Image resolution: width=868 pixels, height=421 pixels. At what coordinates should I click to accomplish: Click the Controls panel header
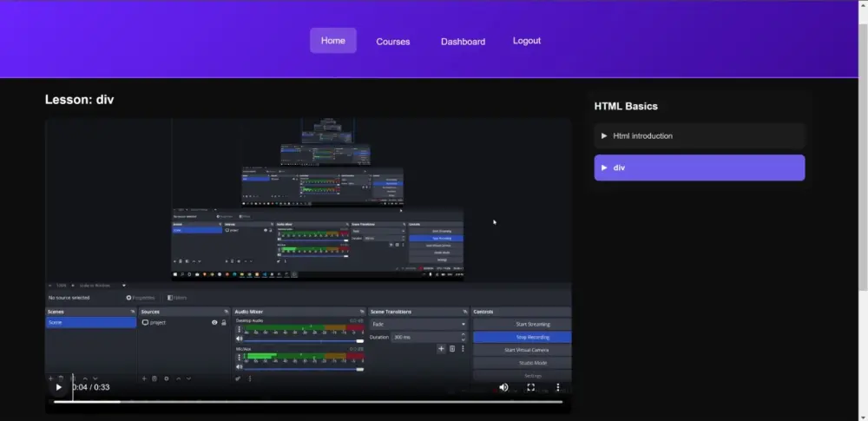[x=521, y=312]
